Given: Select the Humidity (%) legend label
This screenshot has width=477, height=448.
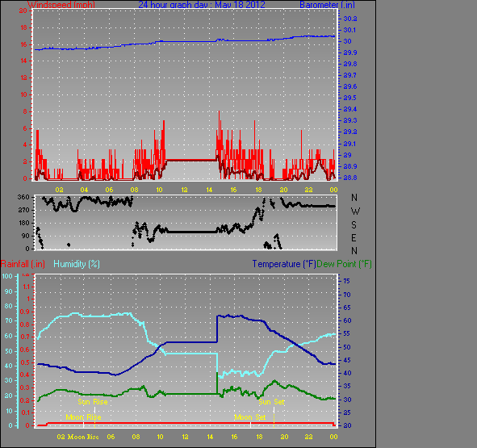Looking at the screenshot, I should tap(77, 264).
